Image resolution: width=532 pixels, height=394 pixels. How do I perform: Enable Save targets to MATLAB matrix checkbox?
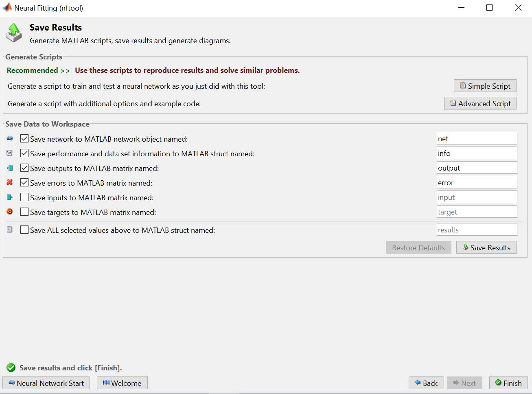coord(24,212)
